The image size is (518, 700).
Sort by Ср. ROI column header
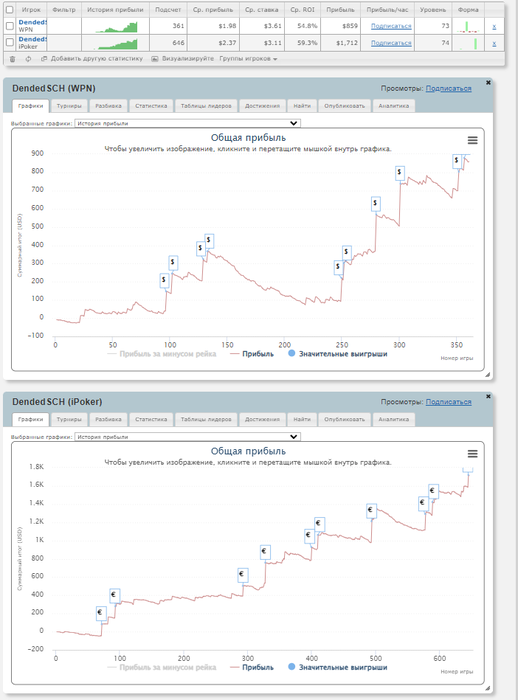[x=302, y=9]
